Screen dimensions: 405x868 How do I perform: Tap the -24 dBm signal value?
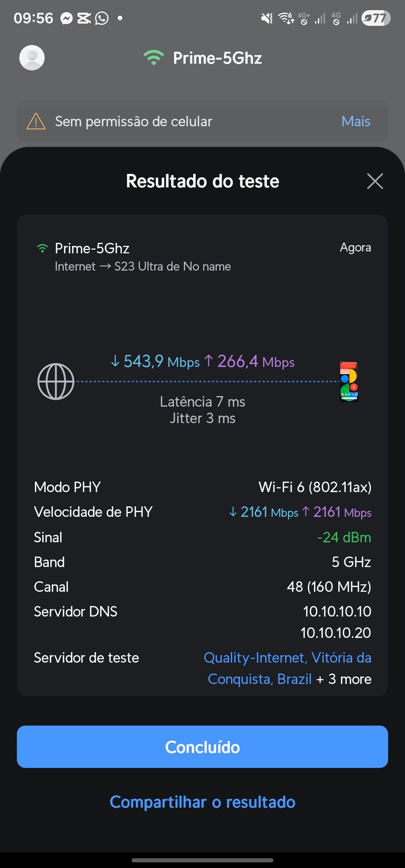click(344, 537)
